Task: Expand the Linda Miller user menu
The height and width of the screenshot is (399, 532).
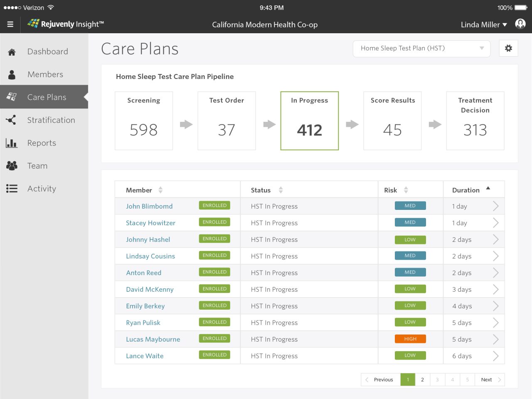Action: click(x=484, y=25)
